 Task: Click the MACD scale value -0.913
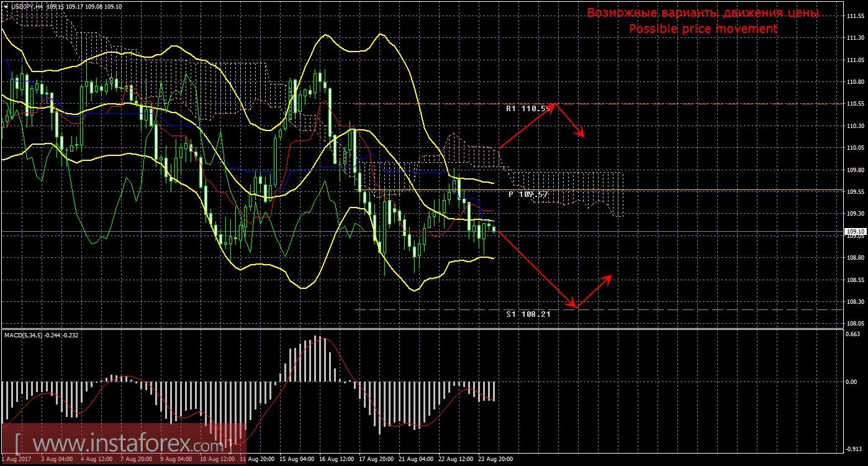click(x=854, y=449)
